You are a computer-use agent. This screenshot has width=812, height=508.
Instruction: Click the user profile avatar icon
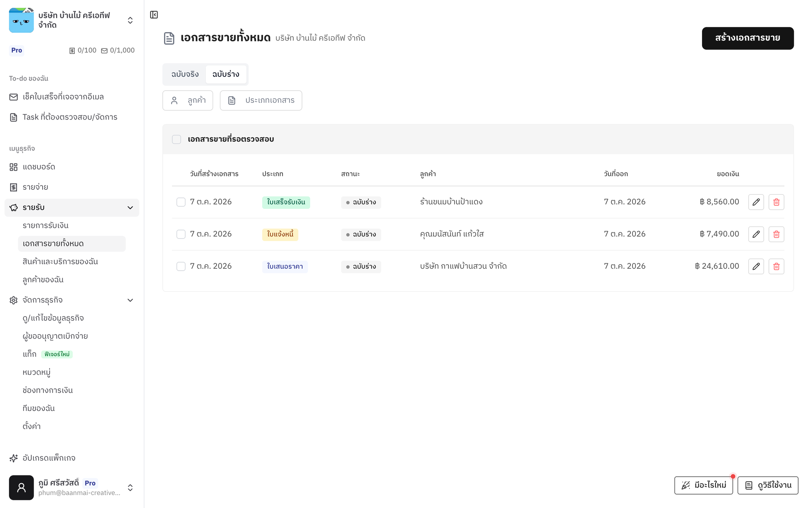tap(22, 487)
